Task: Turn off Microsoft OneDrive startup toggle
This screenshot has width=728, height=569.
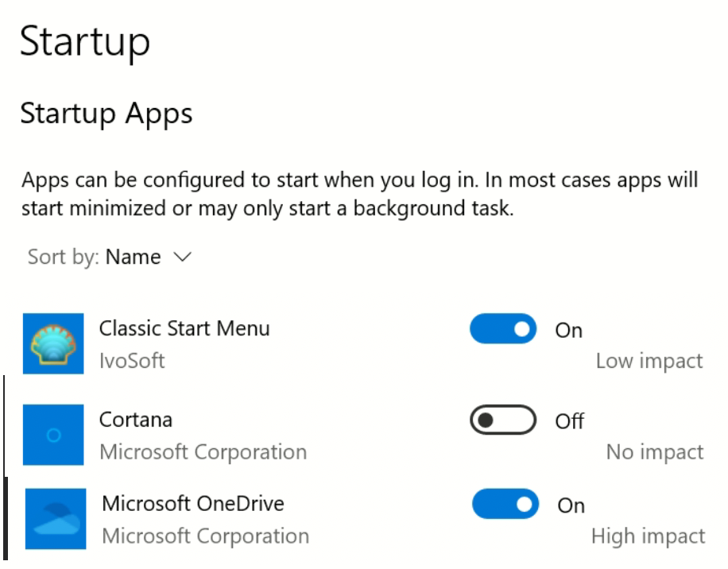Action: (x=505, y=505)
